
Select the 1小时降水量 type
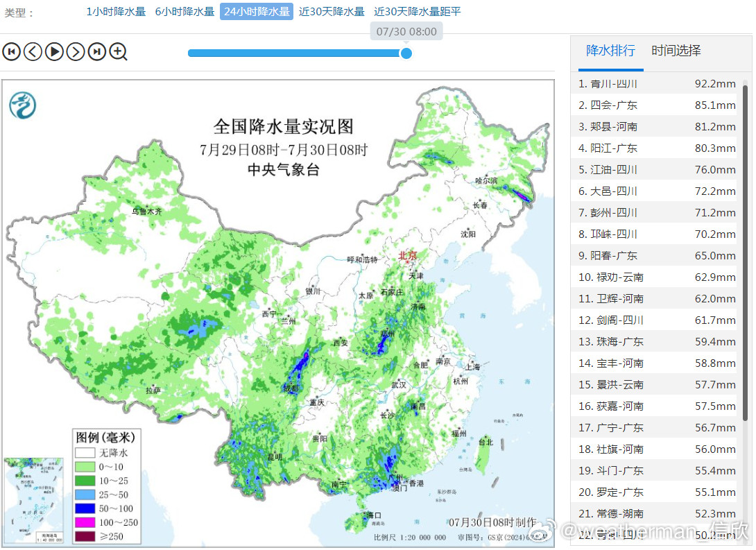[116, 12]
